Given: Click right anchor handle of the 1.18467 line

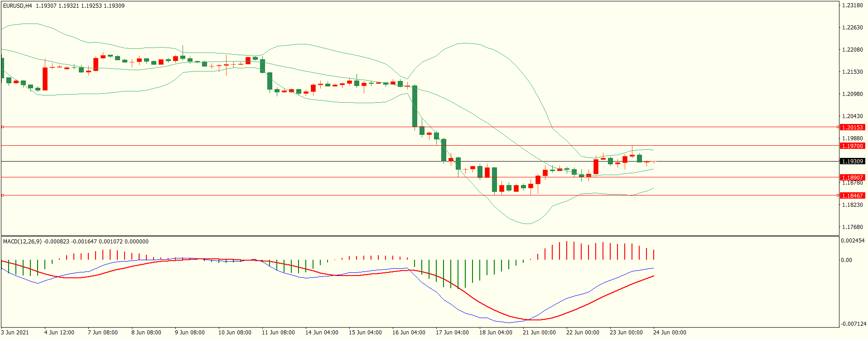Looking at the screenshot, I should coord(838,195).
